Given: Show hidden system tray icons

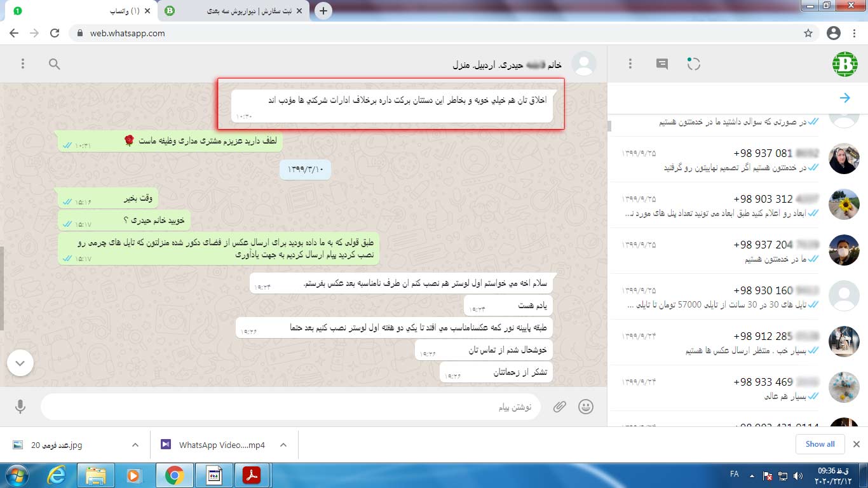Looking at the screenshot, I should tap(752, 475).
